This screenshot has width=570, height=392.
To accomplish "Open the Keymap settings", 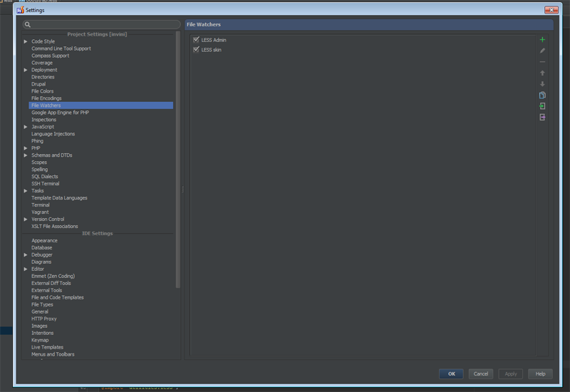I will coord(40,340).
